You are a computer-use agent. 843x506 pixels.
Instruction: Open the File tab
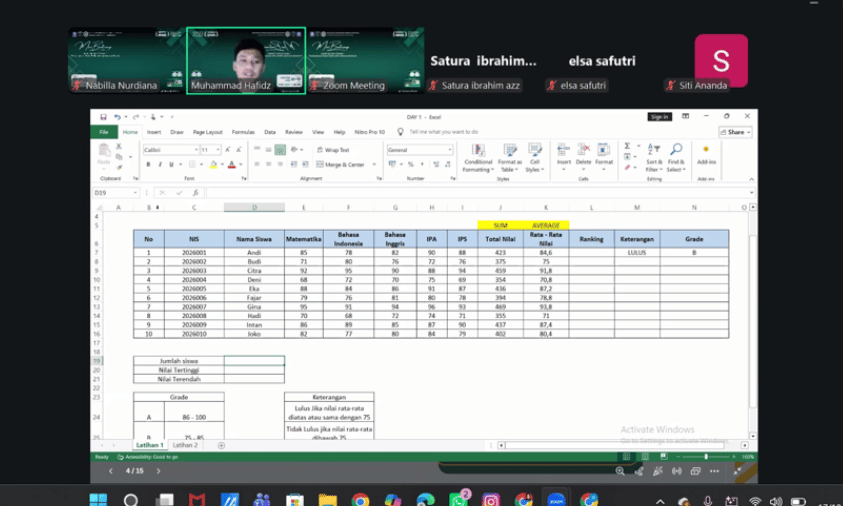point(104,132)
